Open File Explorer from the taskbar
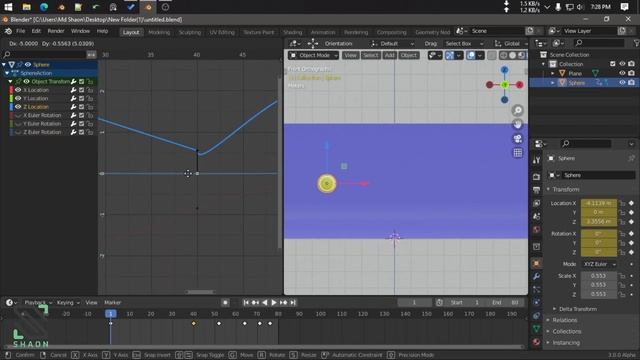The image size is (640, 360). tap(27, 7)
